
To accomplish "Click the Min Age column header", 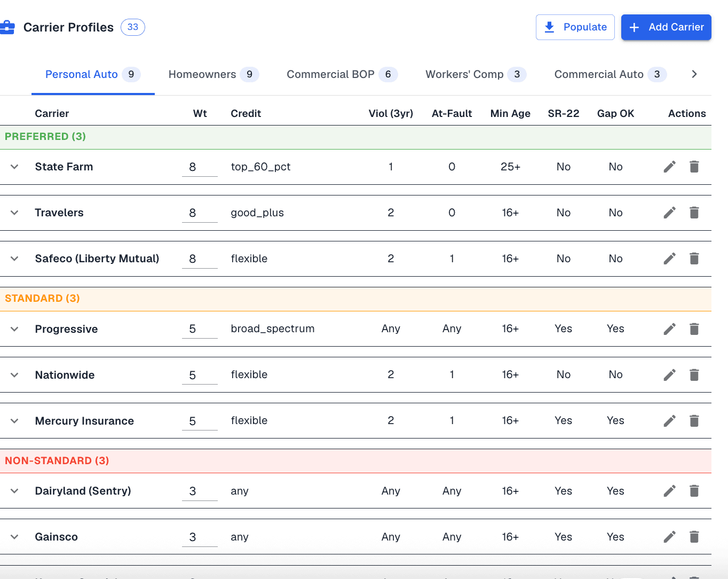I will [510, 113].
